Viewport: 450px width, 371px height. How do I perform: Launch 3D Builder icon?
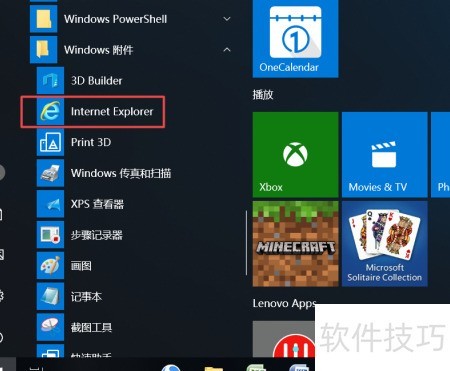[50, 81]
